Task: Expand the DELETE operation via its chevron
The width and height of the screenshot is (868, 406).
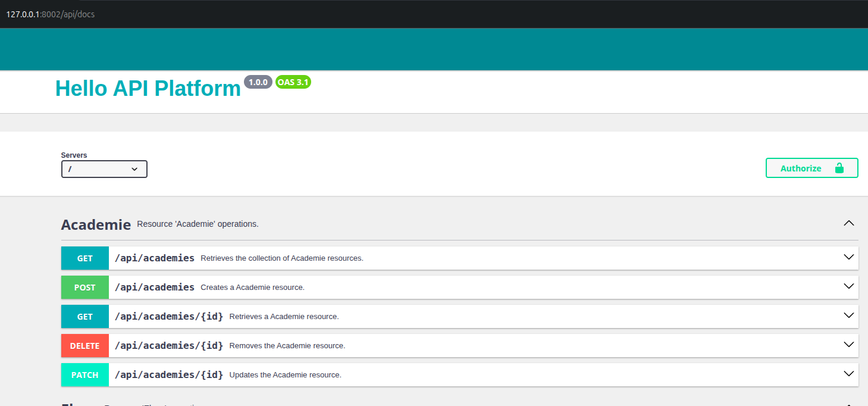Action: click(x=849, y=345)
